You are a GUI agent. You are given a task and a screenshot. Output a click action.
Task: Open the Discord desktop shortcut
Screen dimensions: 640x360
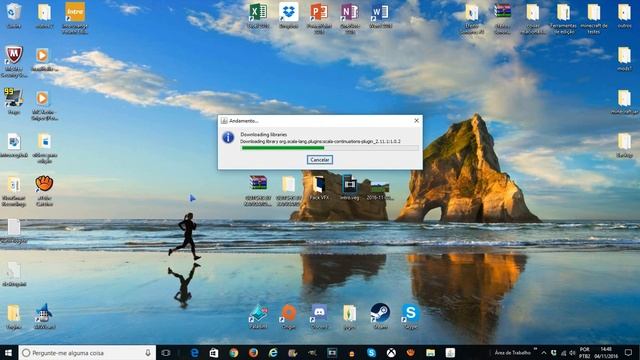[x=319, y=316]
